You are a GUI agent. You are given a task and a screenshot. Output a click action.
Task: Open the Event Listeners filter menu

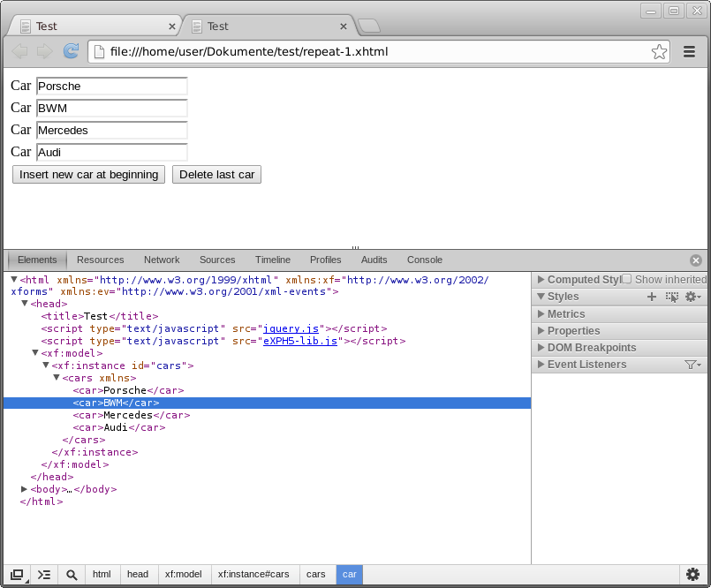(692, 365)
